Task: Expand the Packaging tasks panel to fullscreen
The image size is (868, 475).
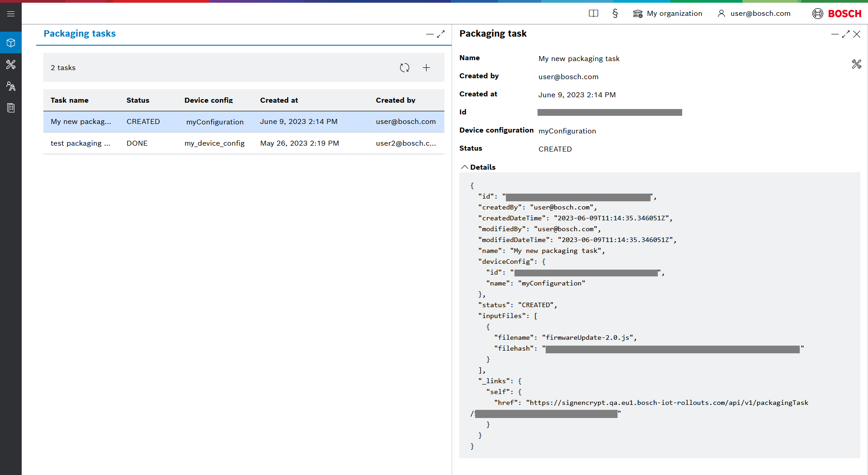Action: point(441,34)
